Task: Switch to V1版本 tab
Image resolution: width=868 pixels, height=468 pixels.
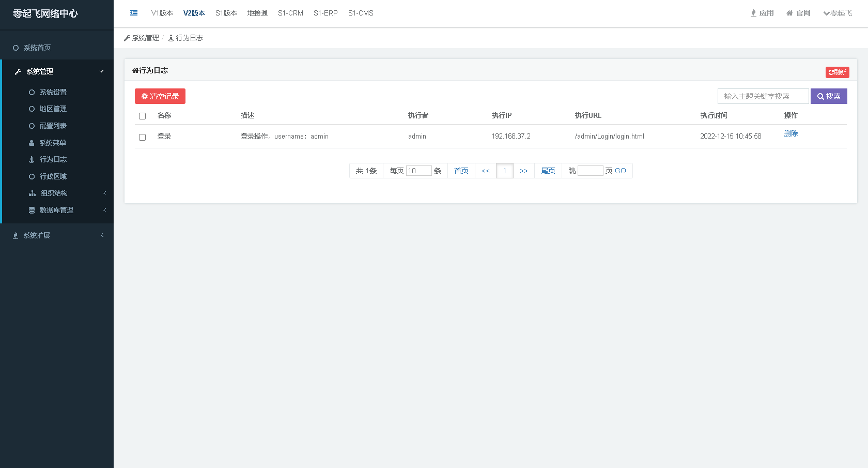Action: pos(162,13)
